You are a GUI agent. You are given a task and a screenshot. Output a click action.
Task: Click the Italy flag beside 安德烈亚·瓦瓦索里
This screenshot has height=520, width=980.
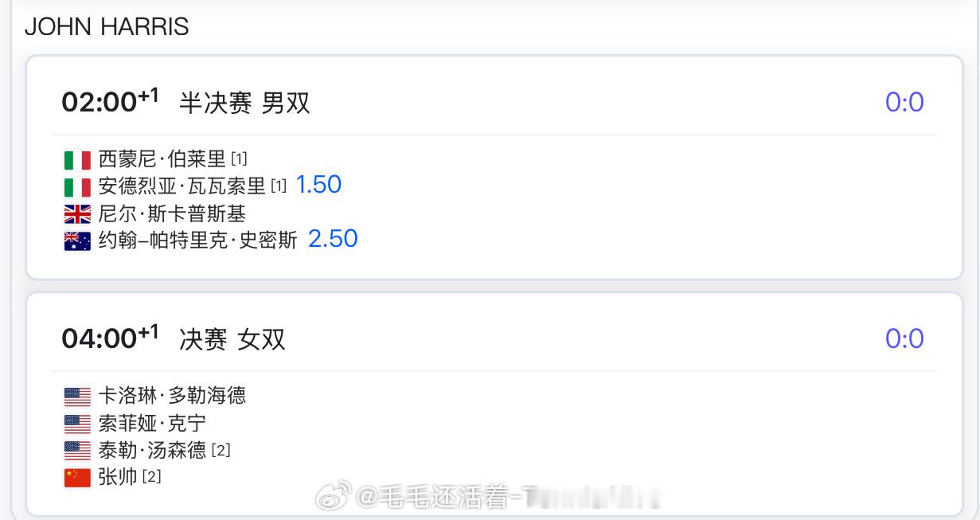(77, 187)
